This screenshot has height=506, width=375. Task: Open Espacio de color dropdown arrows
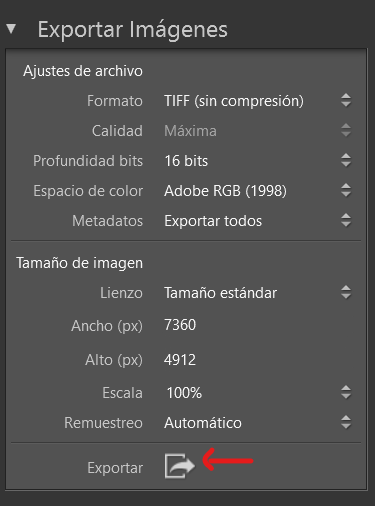346,190
